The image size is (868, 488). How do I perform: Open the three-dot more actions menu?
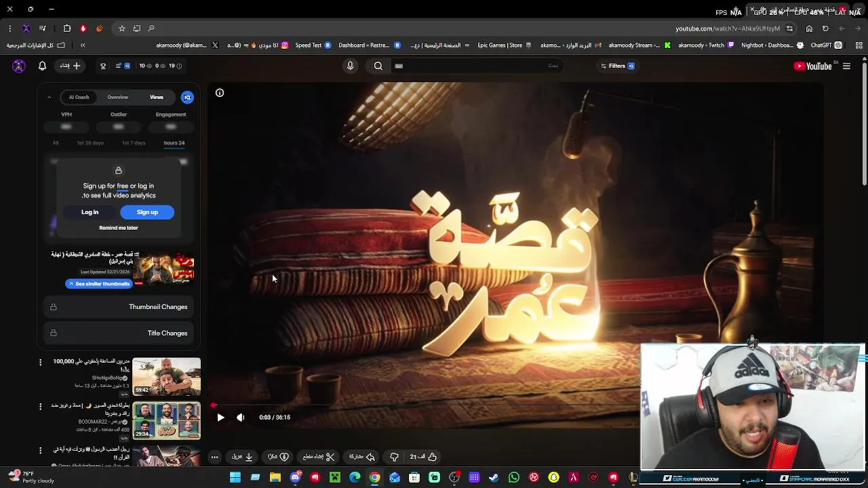214,457
